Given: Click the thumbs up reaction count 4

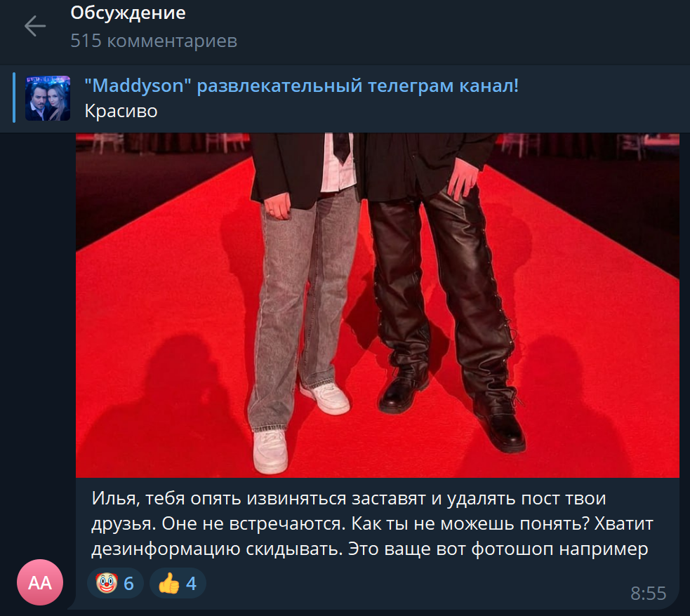Looking at the screenshot, I should pyautogui.click(x=191, y=584).
